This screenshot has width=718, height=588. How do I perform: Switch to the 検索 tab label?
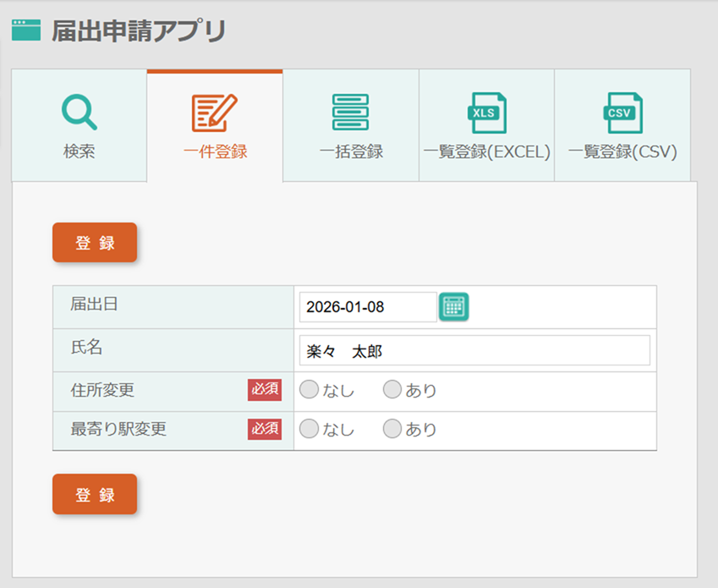79,152
